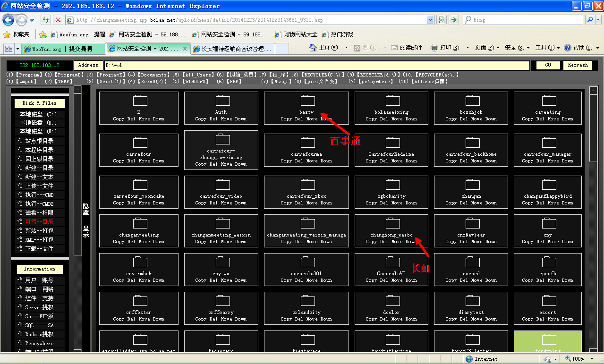Open the 安全(S) Safety menu dropdown

point(517,48)
